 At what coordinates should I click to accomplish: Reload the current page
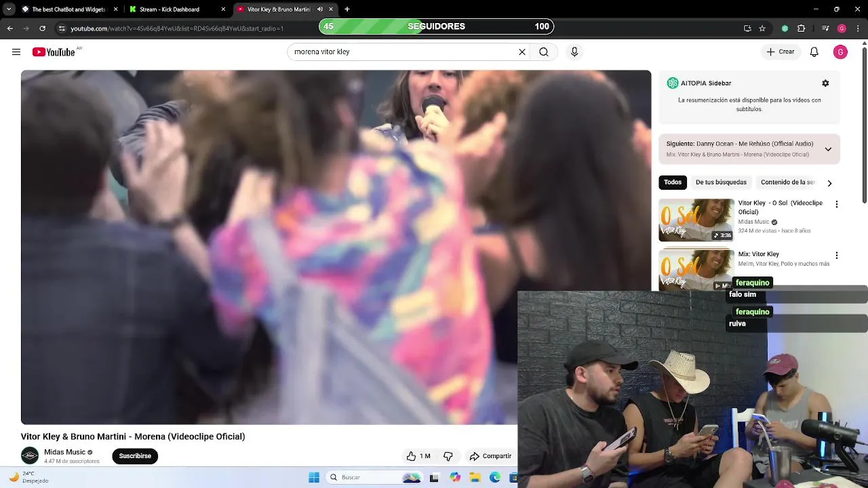pos(42,28)
